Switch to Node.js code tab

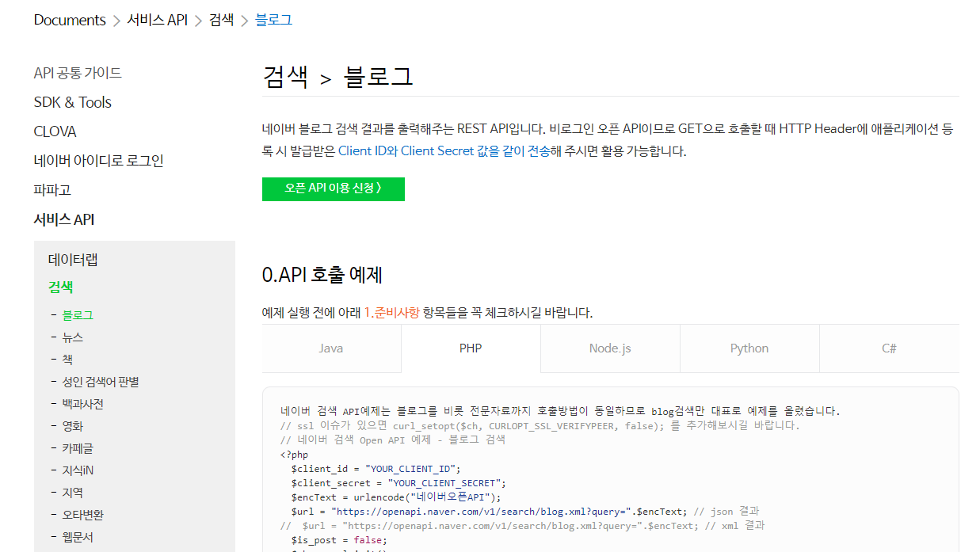pos(610,348)
